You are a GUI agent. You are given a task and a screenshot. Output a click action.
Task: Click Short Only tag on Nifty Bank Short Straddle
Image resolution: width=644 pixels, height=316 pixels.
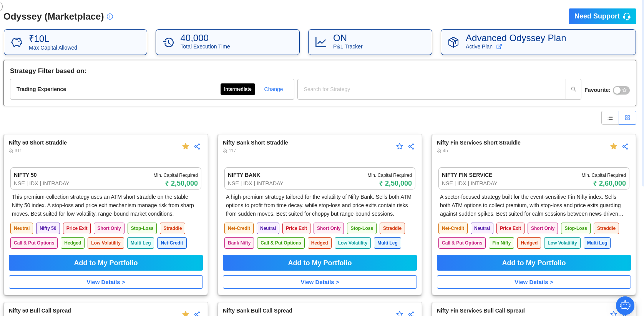tap(329, 228)
